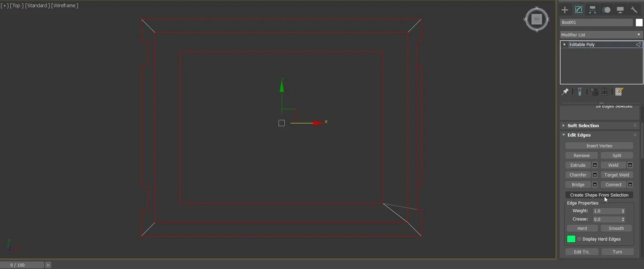Open Connect settings box icon

click(x=630, y=185)
